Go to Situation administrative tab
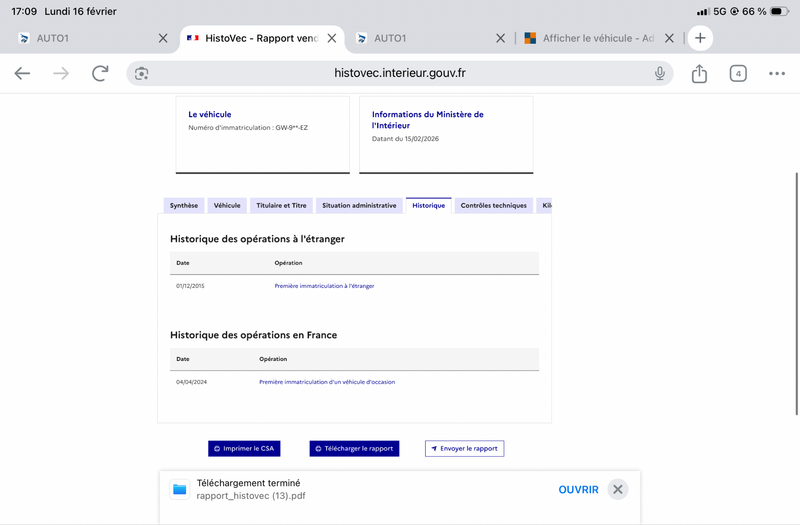 click(x=359, y=205)
